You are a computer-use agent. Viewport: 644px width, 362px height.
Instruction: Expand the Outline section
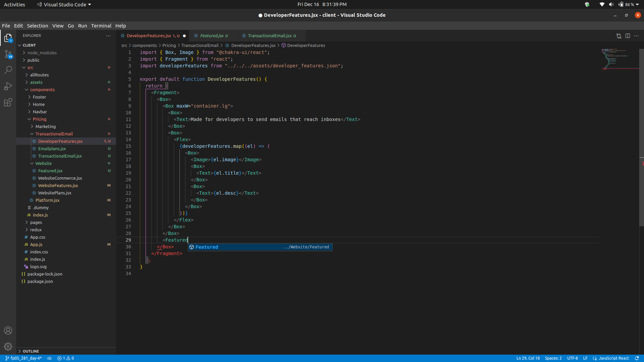[x=31, y=351]
